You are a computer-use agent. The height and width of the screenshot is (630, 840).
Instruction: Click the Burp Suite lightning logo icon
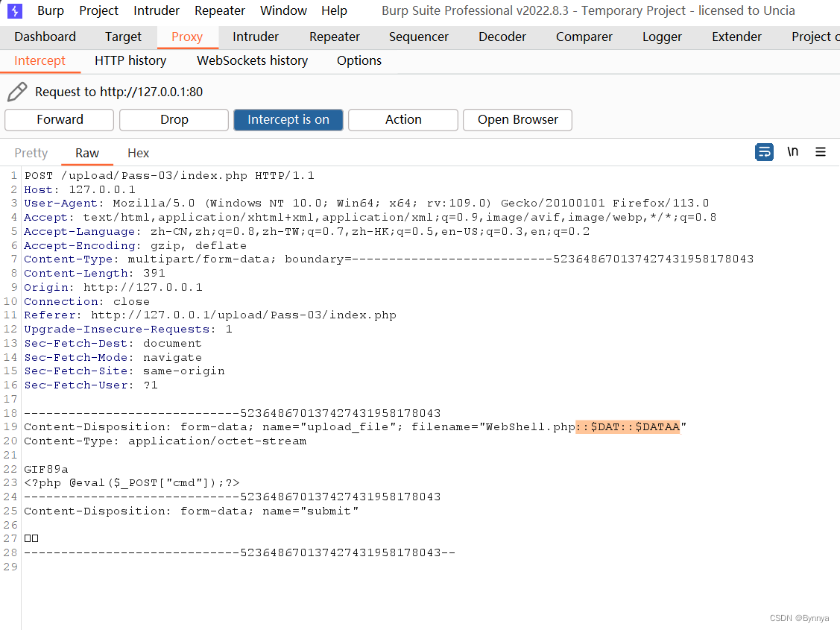click(14, 10)
